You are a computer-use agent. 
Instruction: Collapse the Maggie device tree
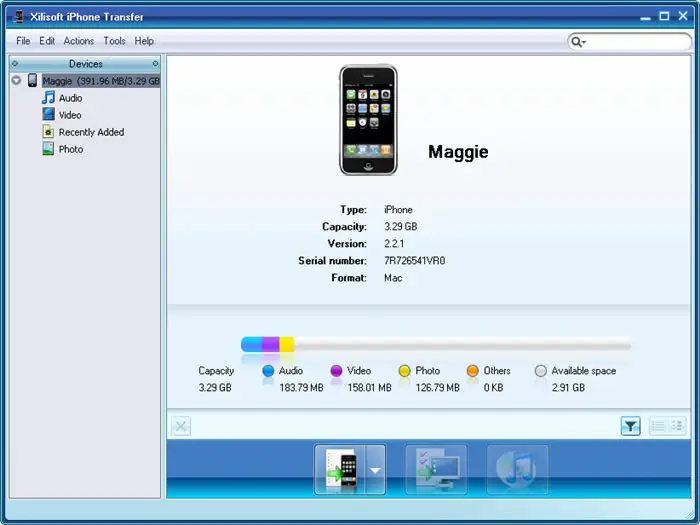(17, 81)
